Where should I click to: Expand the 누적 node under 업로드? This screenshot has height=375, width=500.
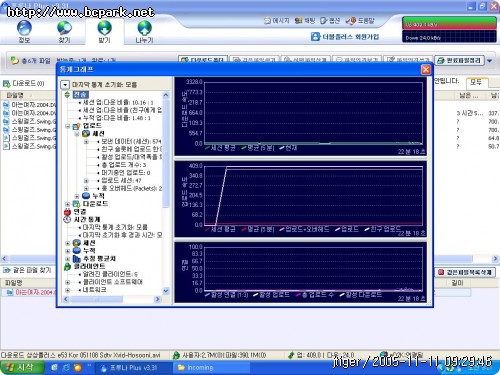[77, 196]
